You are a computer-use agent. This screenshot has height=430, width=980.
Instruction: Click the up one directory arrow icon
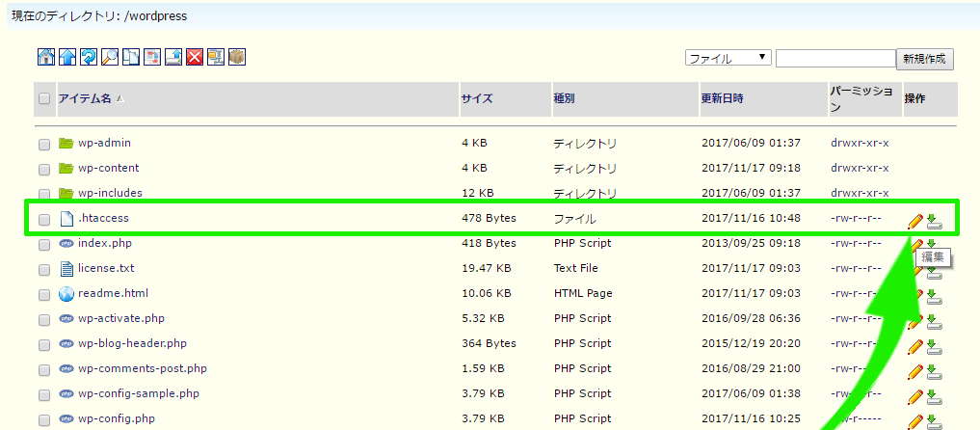pos(66,58)
